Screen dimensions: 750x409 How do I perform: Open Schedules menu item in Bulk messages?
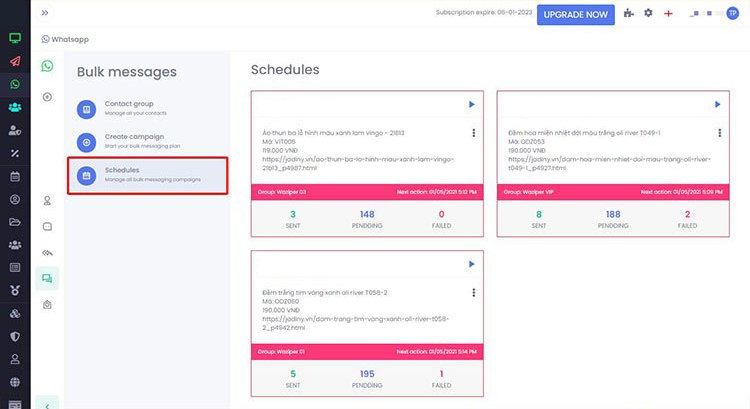[x=147, y=176]
